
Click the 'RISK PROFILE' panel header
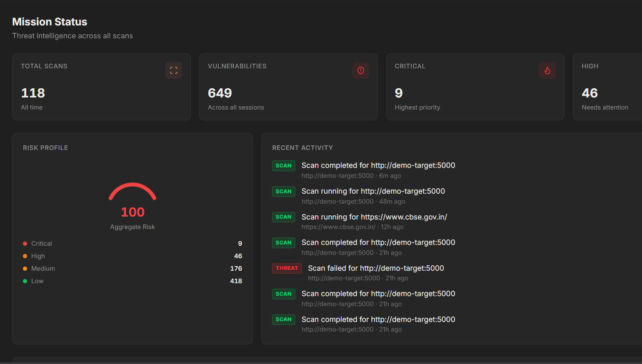(45, 148)
